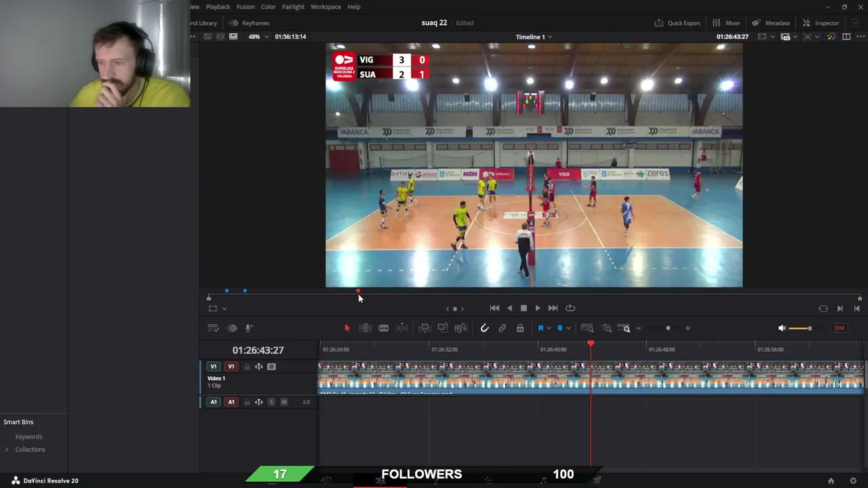Select the arrow Selection Mode tool

click(347, 328)
